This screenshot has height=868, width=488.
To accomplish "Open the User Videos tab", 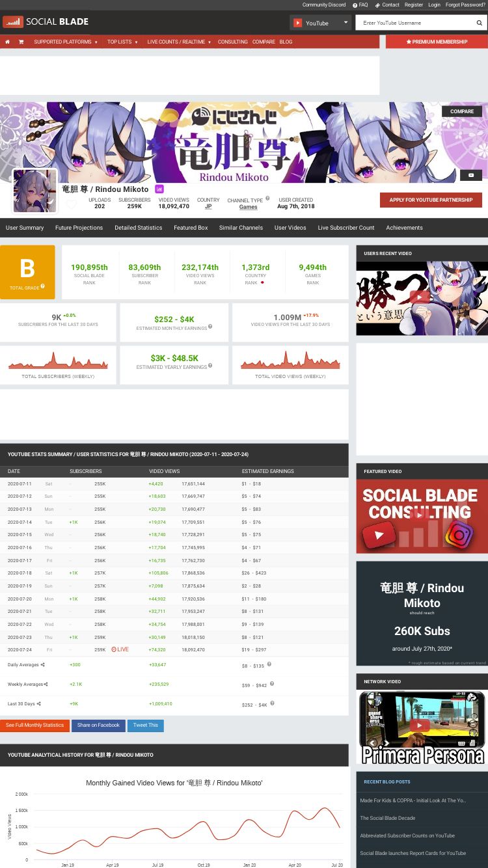I will click(290, 228).
